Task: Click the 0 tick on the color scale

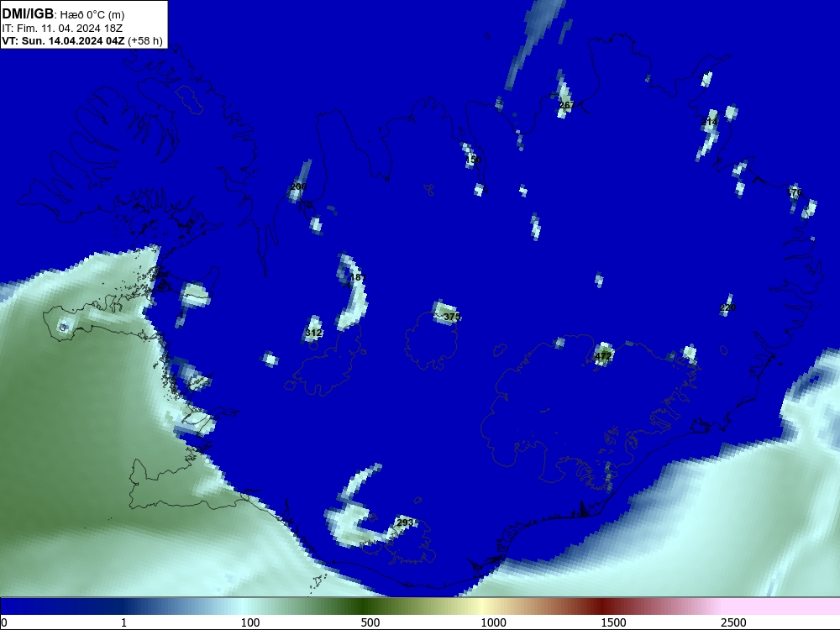Action: tap(4, 622)
